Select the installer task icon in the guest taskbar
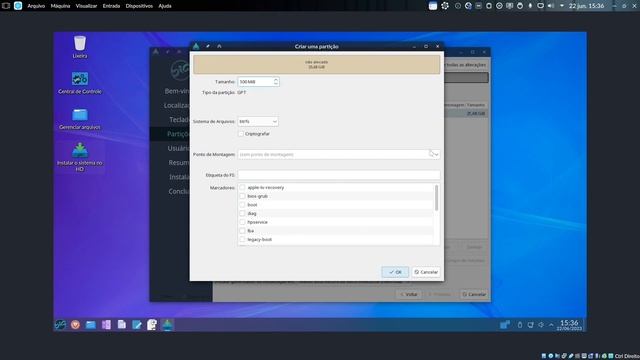640x360 pixels. (x=167, y=324)
